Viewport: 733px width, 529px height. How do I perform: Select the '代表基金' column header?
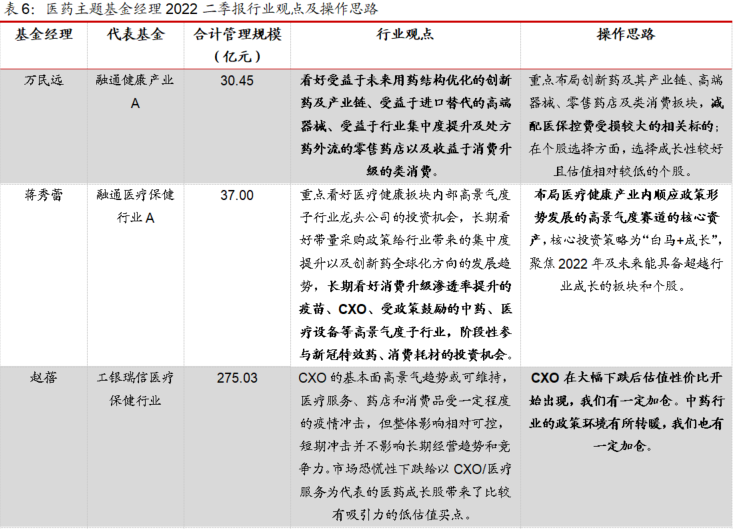(x=135, y=34)
